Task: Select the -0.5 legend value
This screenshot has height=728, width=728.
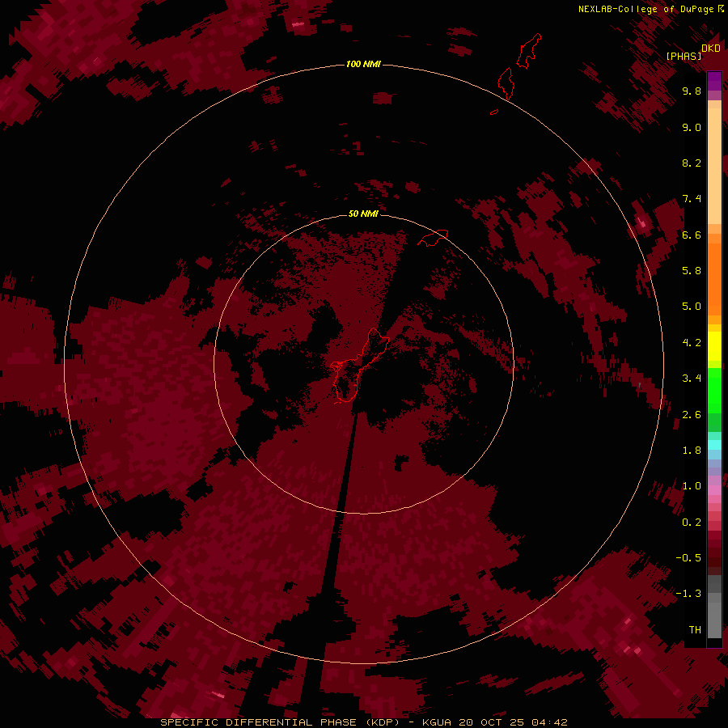Action: [688, 558]
